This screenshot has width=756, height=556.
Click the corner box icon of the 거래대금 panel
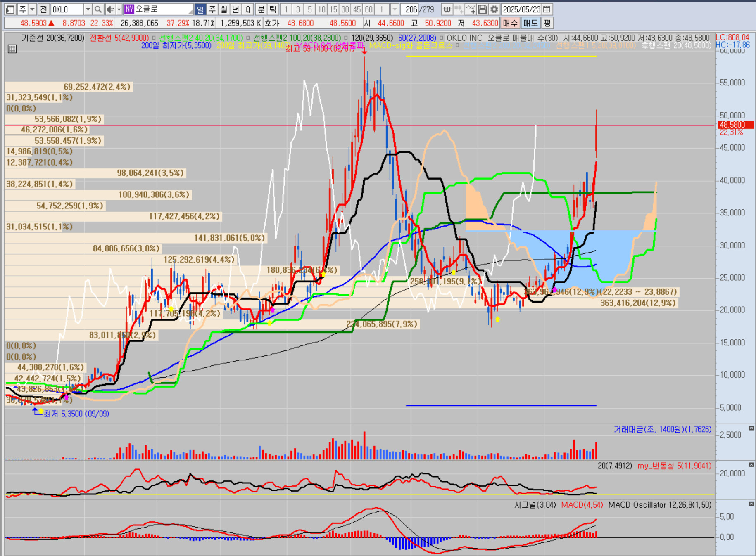click(751, 428)
